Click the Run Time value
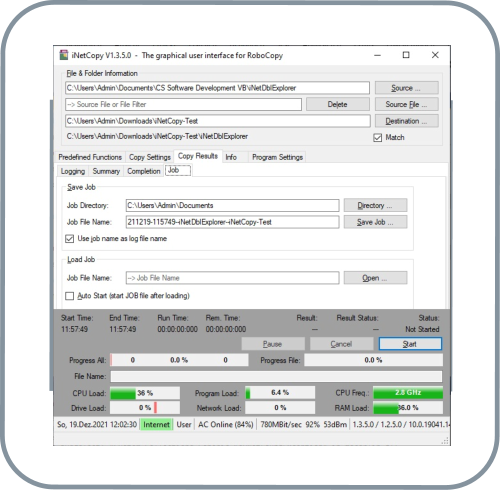 (x=177, y=329)
